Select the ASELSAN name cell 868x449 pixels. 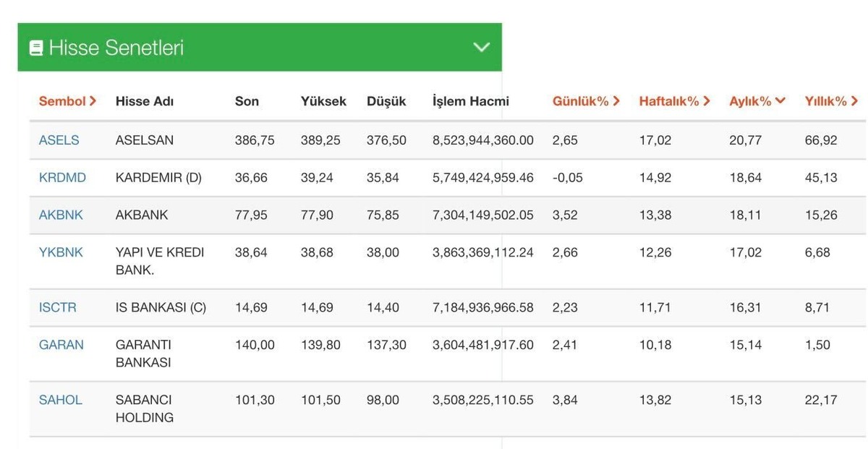pos(145,140)
